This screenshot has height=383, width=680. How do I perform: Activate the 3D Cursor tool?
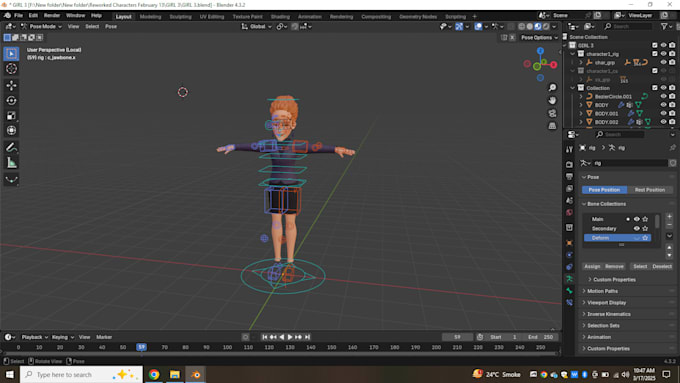coord(11,69)
